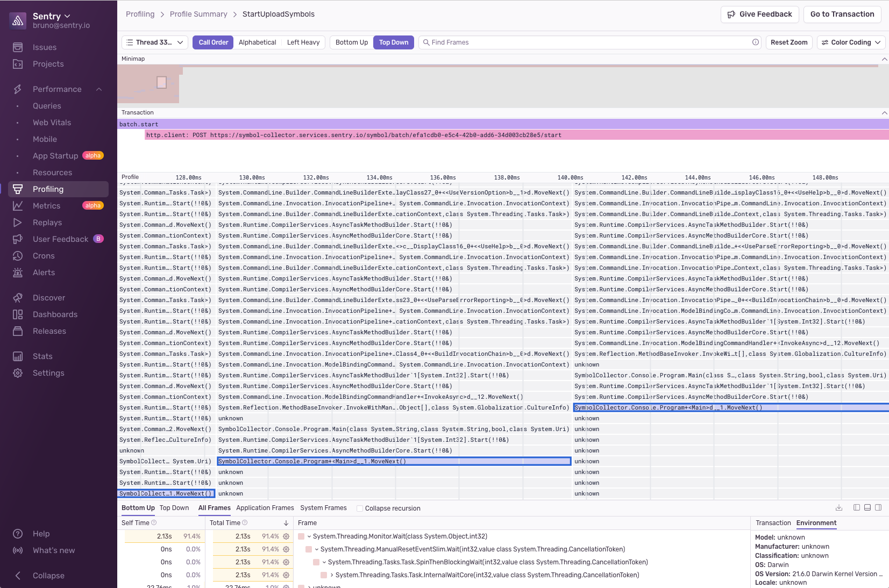
Task: Select Call Order sorting
Action: pos(213,42)
